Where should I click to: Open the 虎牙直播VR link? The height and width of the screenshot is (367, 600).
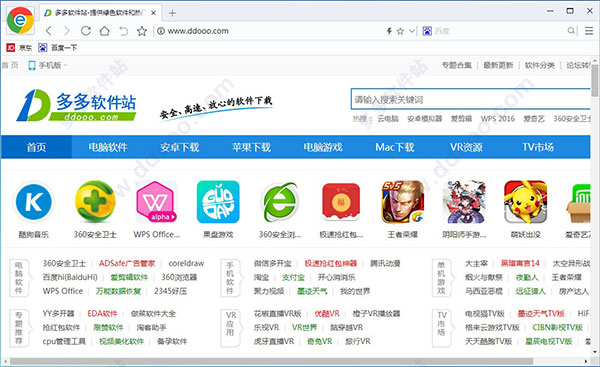274,341
